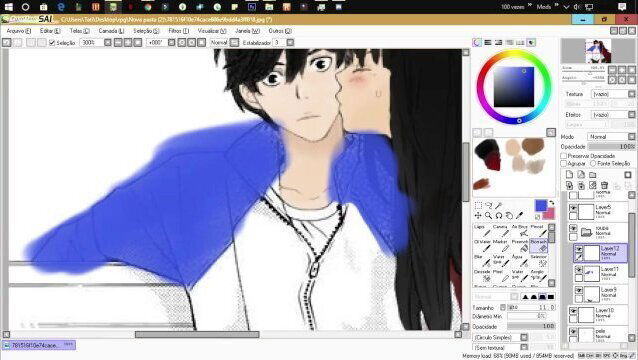Choose the Pincel brush tool
Image resolution: width=638 pixels, height=360 pixels.
point(538,231)
